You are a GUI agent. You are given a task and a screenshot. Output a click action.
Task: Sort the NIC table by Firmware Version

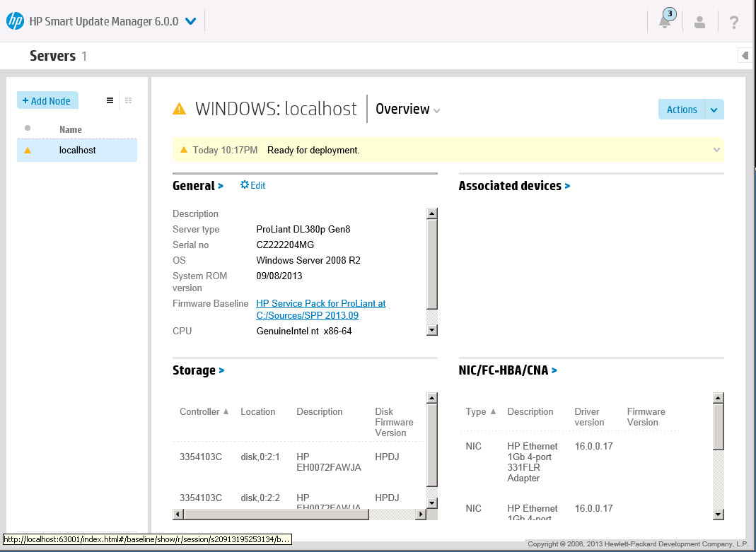[646, 417]
